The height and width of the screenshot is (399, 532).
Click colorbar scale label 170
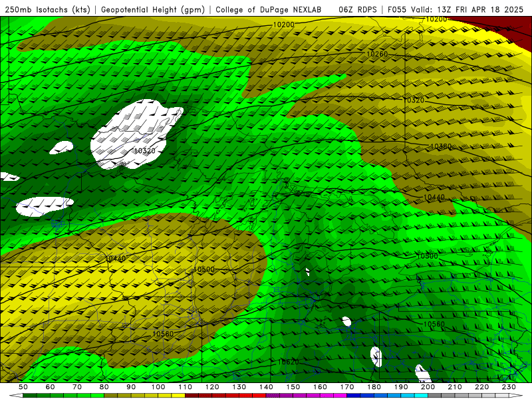347,387
